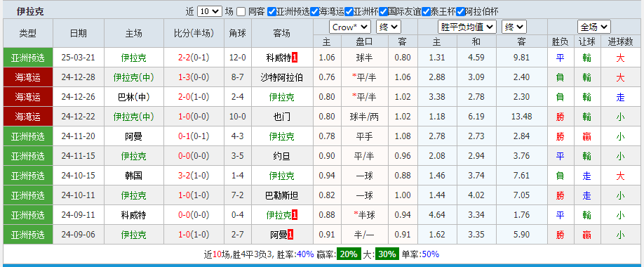Viewport: 644px width, 267px height.
Task: Click home odds 4.64
Action: 437,215
